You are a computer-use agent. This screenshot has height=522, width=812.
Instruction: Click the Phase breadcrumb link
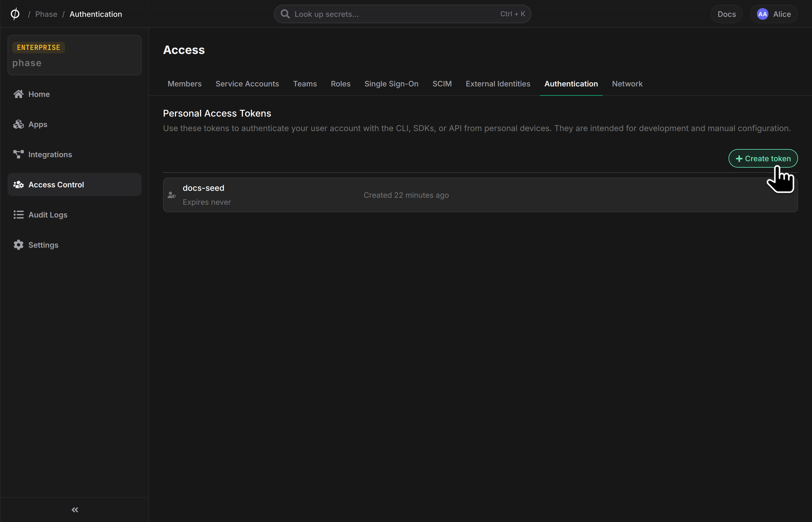[46, 14]
